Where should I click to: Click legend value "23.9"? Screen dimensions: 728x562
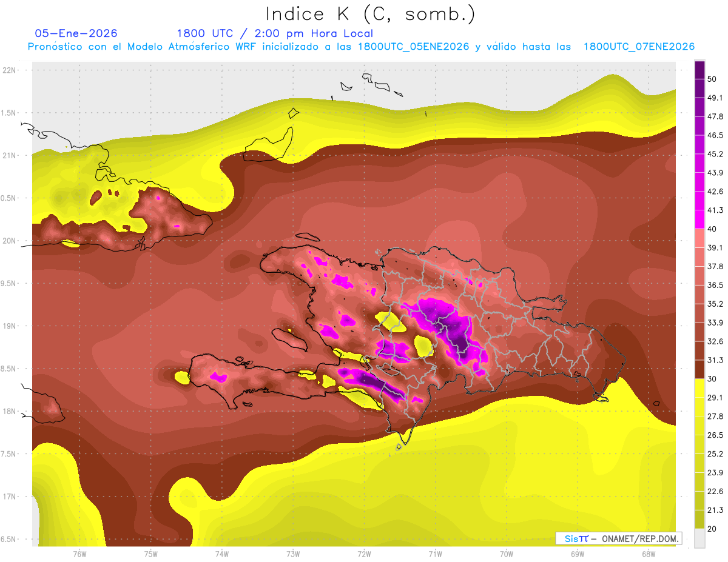tap(715, 473)
